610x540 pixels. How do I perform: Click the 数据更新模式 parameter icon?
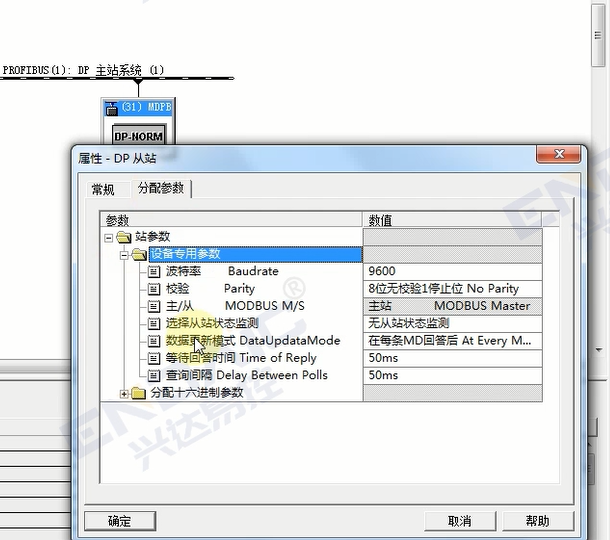tap(154, 341)
